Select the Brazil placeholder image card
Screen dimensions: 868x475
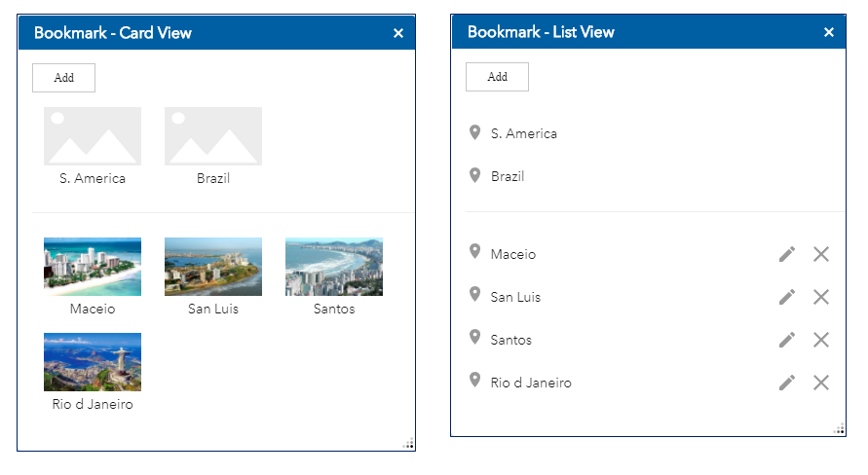(213, 136)
